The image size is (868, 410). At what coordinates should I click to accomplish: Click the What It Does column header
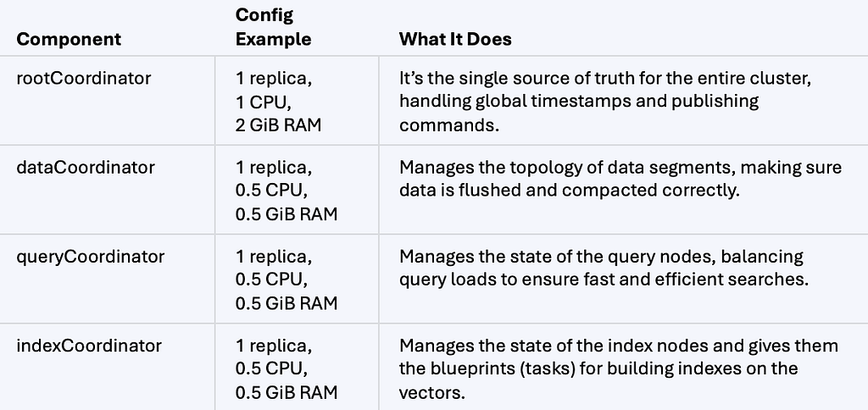(x=455, y=39)
